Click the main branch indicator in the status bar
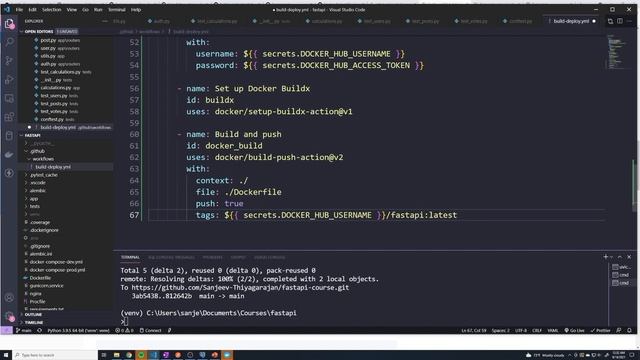The width and height of the screenshot is (640, 360). pos(23,331)
